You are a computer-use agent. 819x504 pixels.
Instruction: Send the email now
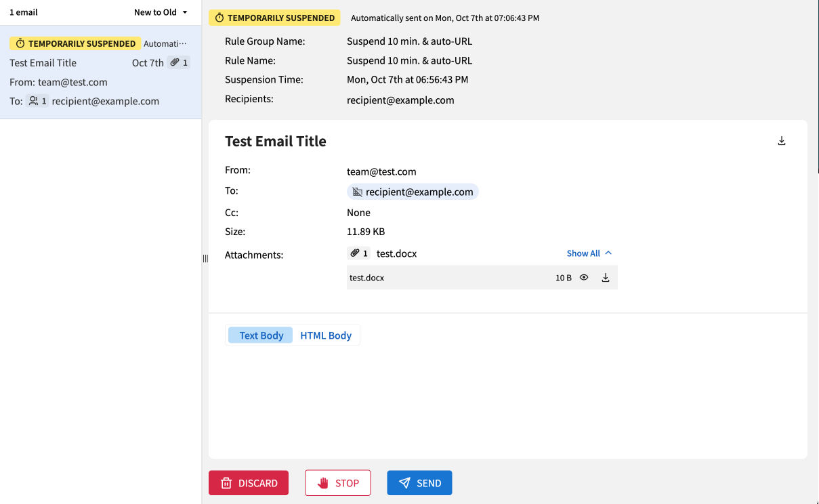pyautogui.click(x=419, y=483)
